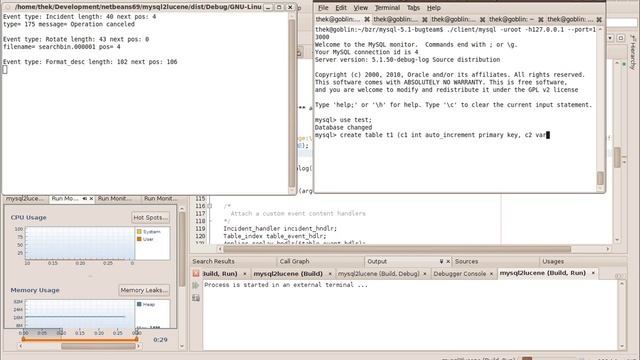The width and height of the screenshot is (640, 360).
Task: Close the second thek@goblin terminal tab
Action: pyautogui.click(x=424, y=19)
